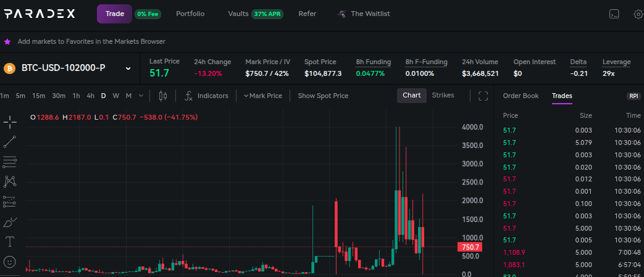
Task: Click the trade row priced 1,108.9
Action: (571, 252)
